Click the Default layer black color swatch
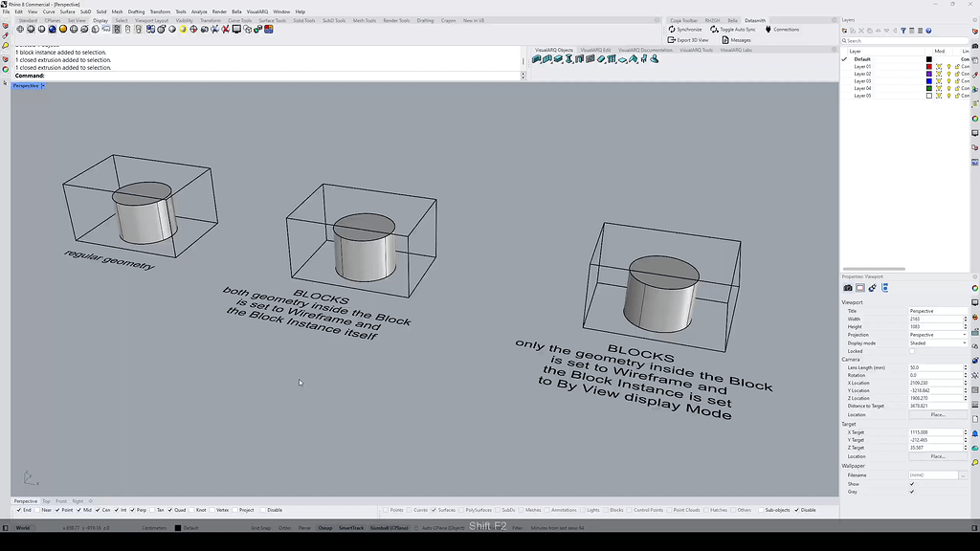 (x=928, y=59)
